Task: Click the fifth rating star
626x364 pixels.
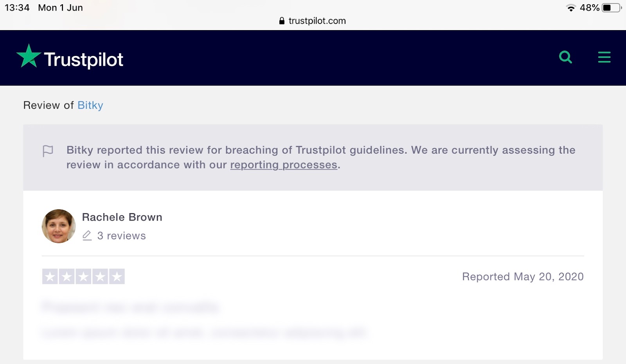Action: point(117,276)
